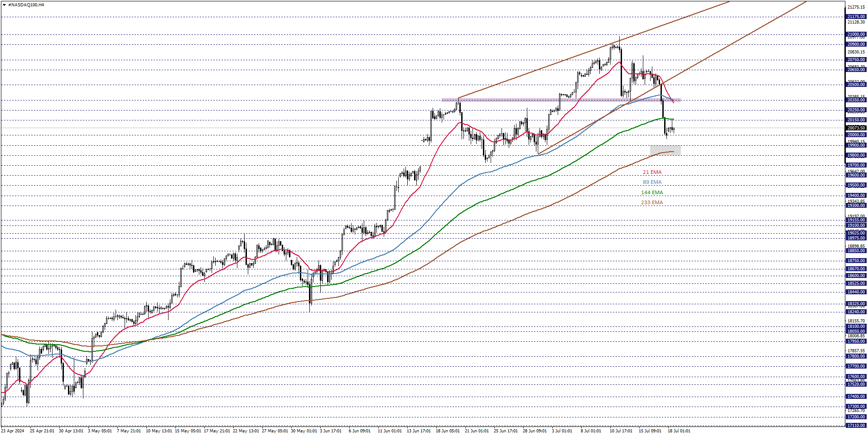
Task: Click the 20000.00 price level label
Action: (856, 135)
